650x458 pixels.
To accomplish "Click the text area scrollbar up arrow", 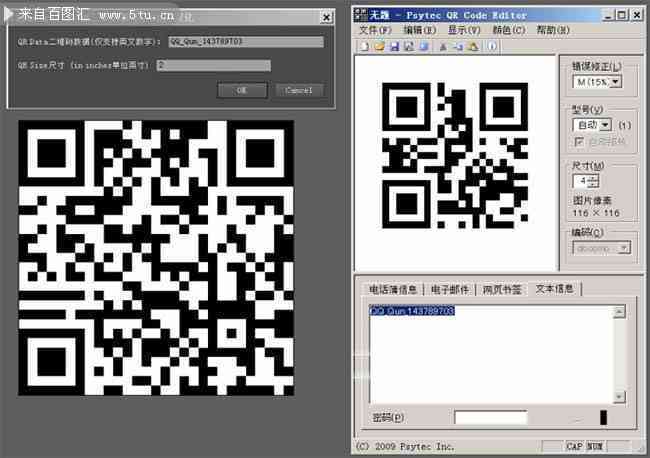I will 619,312.
